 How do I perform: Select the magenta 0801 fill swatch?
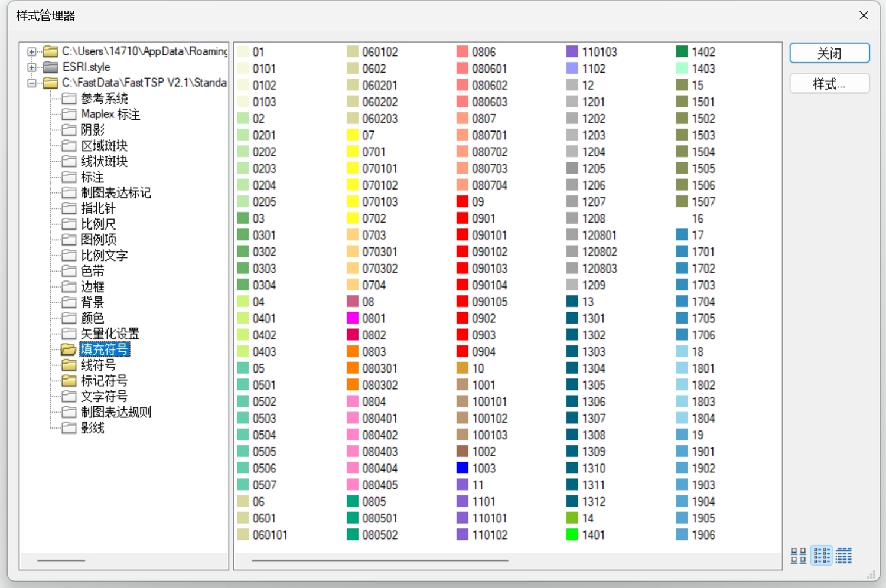353,318
